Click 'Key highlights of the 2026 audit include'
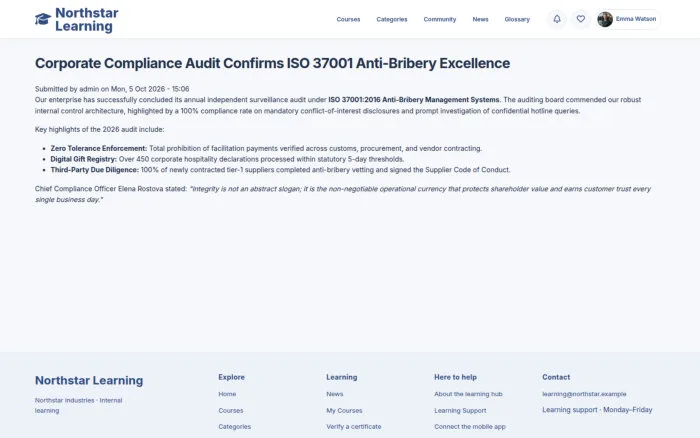700x438 pixels. (100, 129)
